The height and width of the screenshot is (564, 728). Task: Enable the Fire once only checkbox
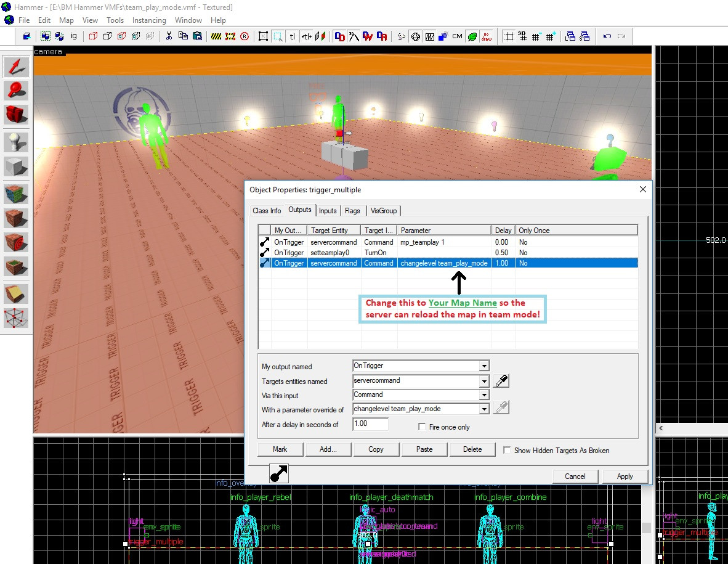point(422,427)
